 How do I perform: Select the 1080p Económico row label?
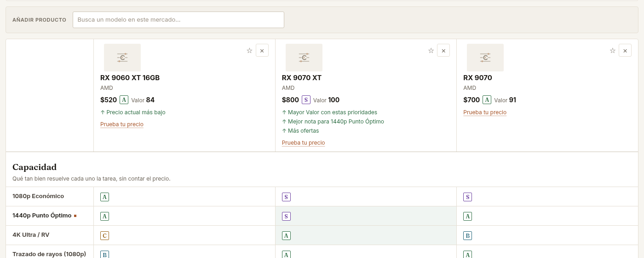click(x=38, y=196)
